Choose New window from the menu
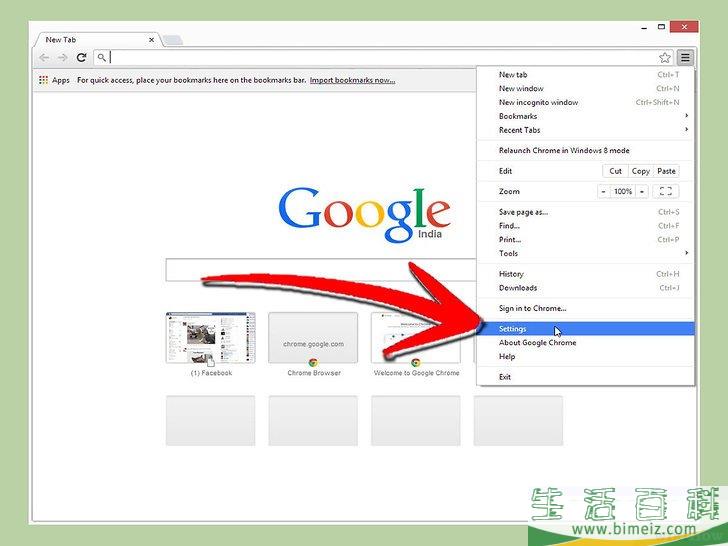The width and height of the screenshot is (728, 546). [586, 88]
